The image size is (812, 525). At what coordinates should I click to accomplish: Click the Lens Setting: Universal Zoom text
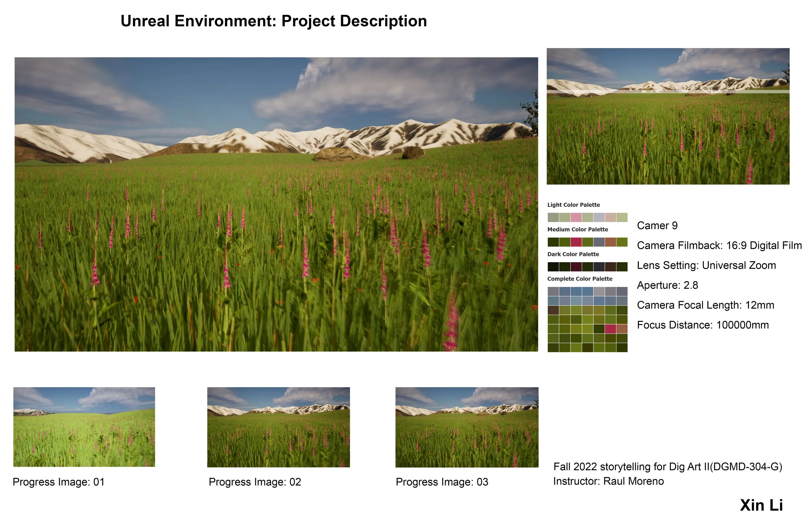click(706, 265)
